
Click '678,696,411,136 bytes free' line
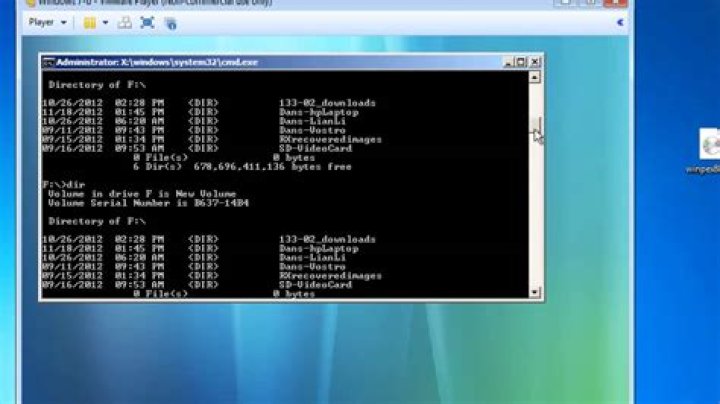[x=272, y=167]
